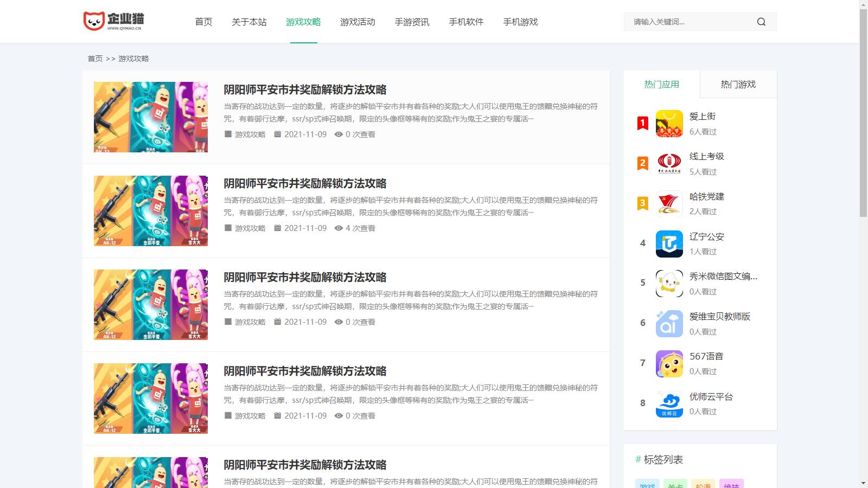Click the 优师云平台 app icon

(669, 403)
